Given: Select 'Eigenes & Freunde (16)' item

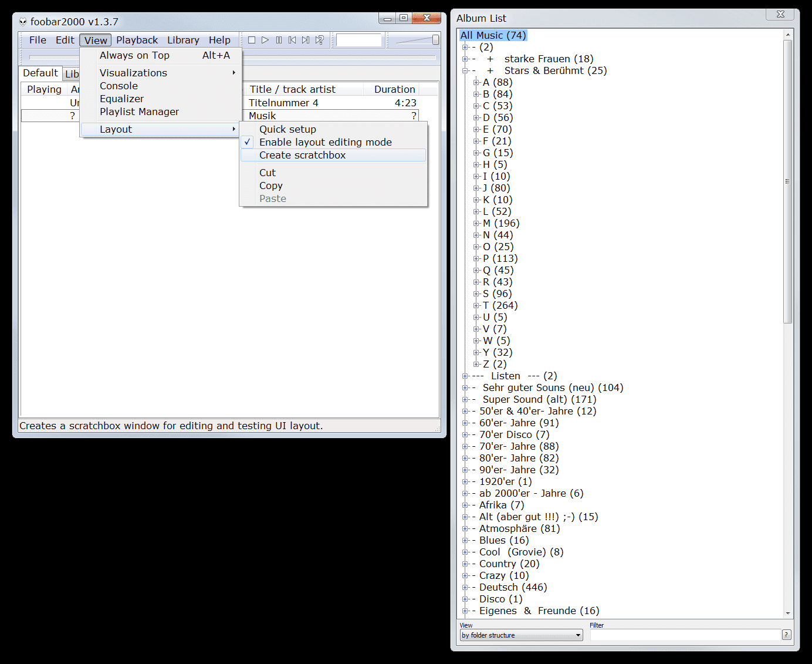Looking at the screenshot, I should (x=536, y=611).
